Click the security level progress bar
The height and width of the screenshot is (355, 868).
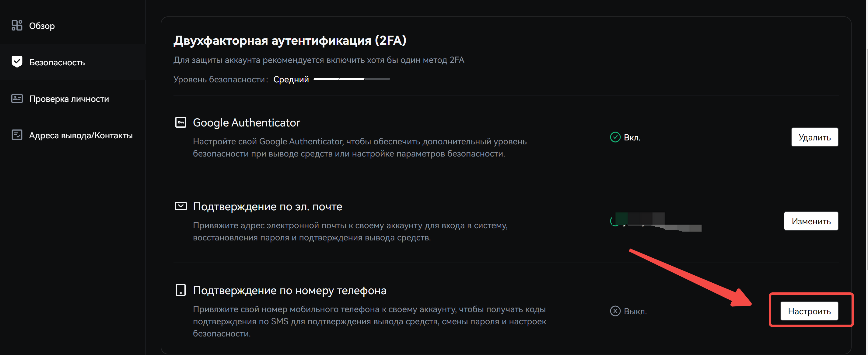(352, 79)
